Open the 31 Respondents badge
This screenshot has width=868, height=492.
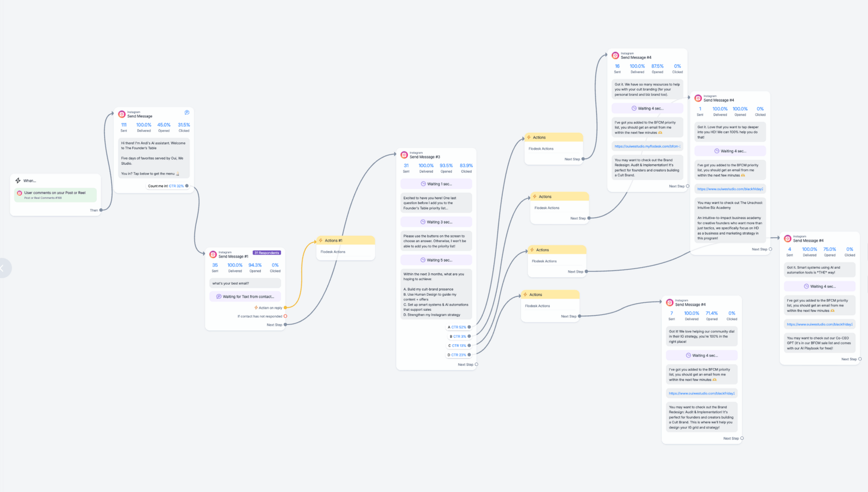(x=267, y=253)
